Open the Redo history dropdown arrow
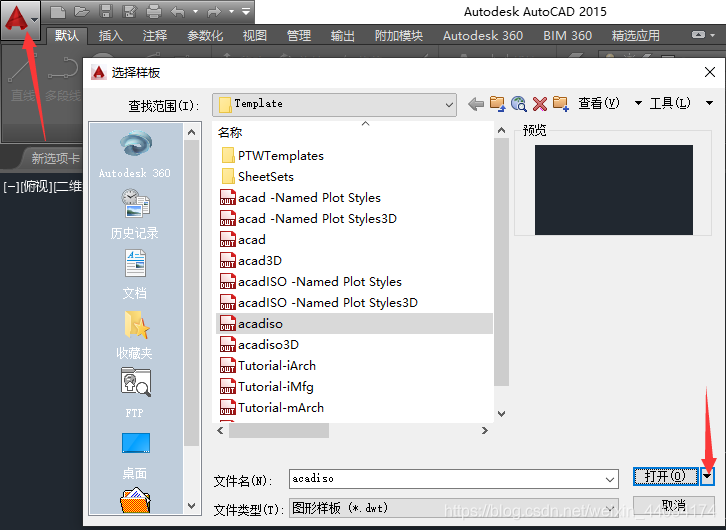The image size is (726, 530). coord(231,12)
